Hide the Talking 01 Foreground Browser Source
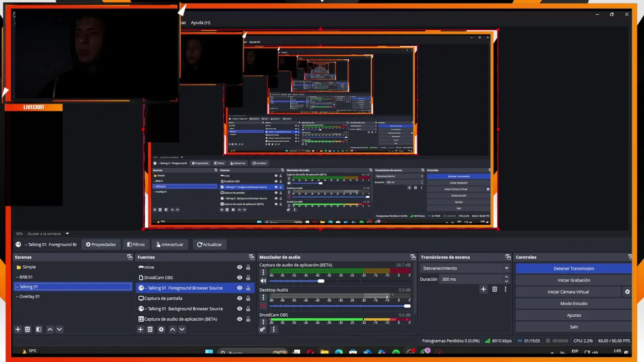The height and width of the screenshot is (362, 644). click(x=239, y=288)
